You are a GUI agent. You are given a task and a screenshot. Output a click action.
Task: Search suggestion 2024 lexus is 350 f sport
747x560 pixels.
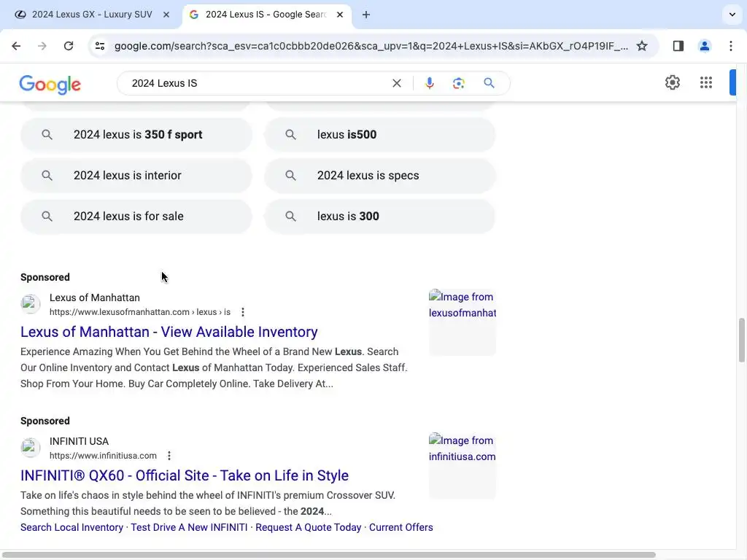136,135
